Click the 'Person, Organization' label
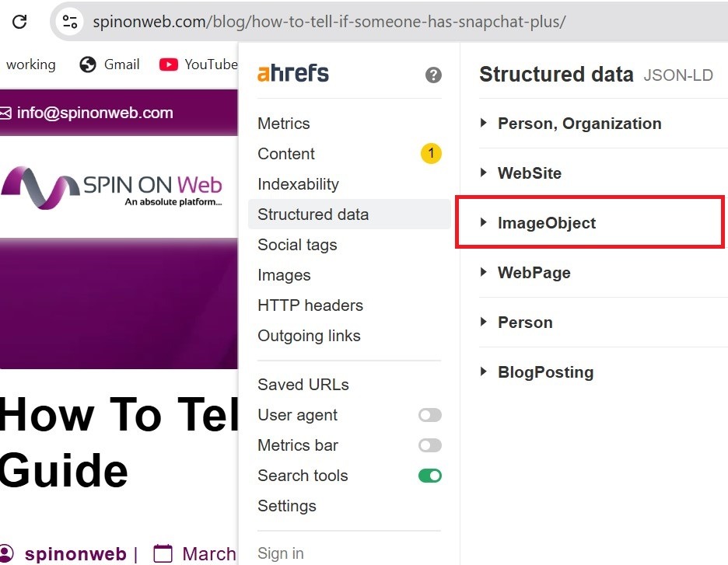 [x=579, y=124]
